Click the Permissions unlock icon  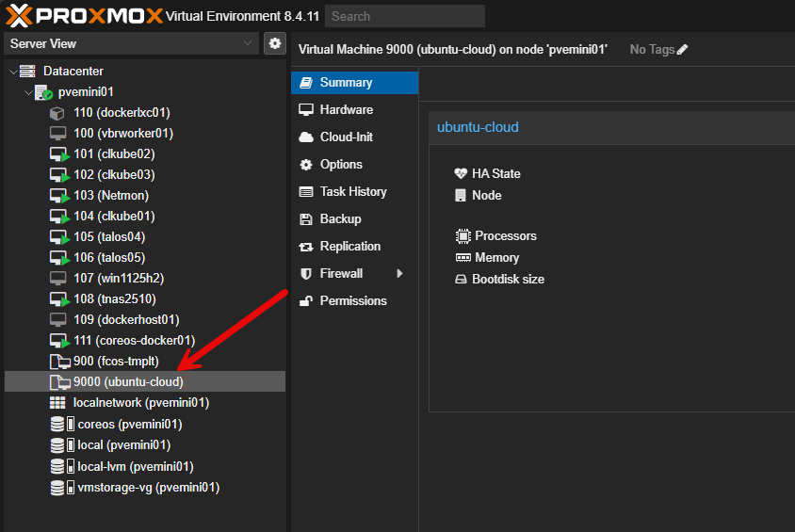(x=305, y=301)
